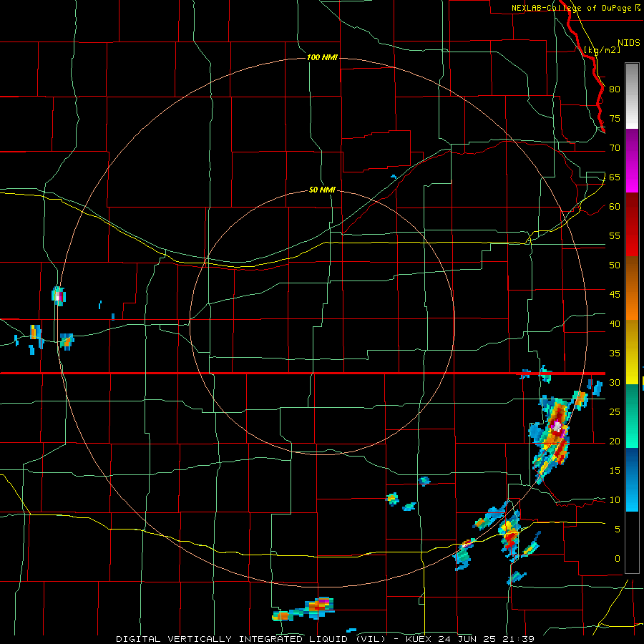This screenshot has height=644, width=644.
Task: Pick the purple-magenta segment of the color bar
Action: coord(632,160)
